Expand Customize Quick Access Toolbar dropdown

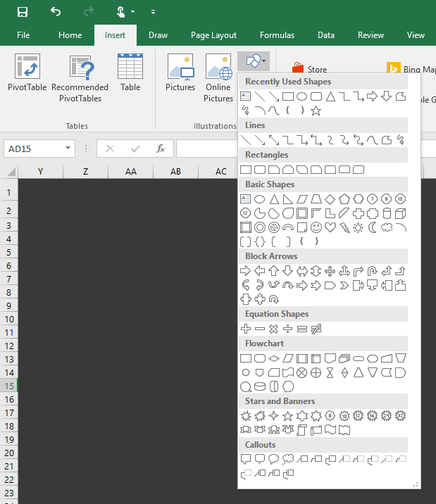click(154, 12)
